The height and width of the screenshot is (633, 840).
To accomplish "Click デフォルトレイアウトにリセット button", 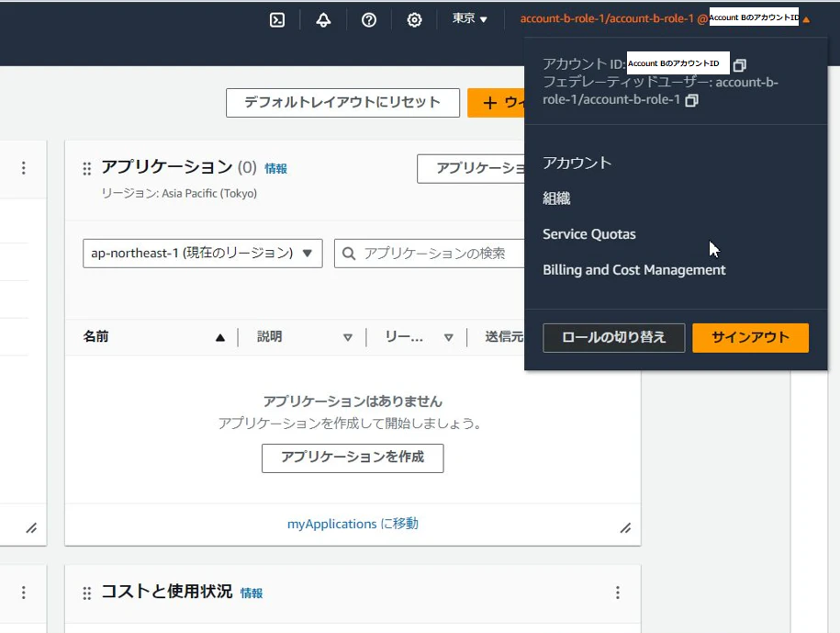I will (342, 103).
